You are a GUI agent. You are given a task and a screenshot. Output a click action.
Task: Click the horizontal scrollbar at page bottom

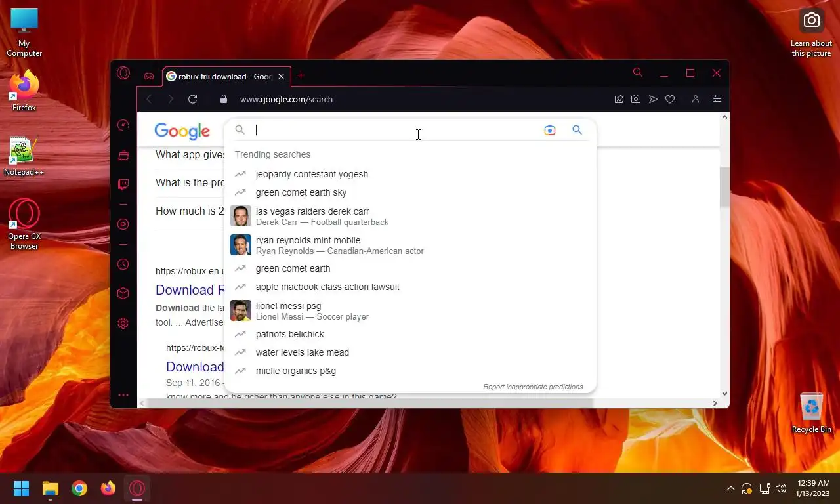[x=371, y=403]
